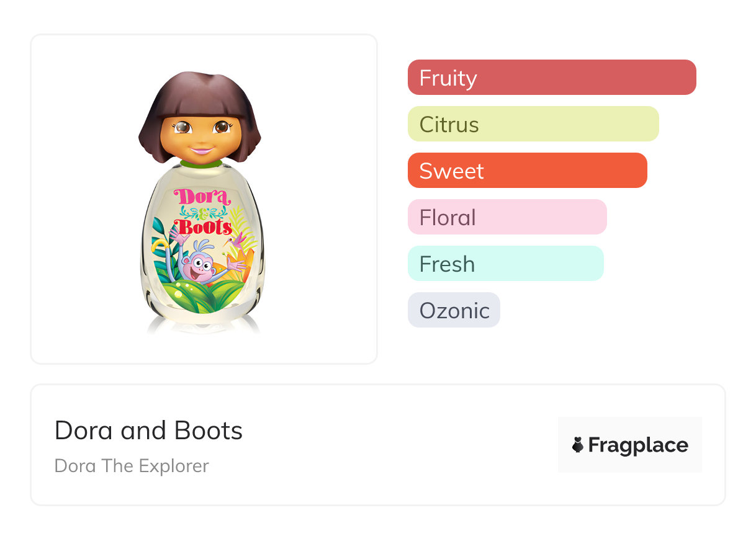This screenshot has height=536, width=756.
Task: Click the teal ampersand ornament on label
Action: pyautogui.click(x=202, y=212)
